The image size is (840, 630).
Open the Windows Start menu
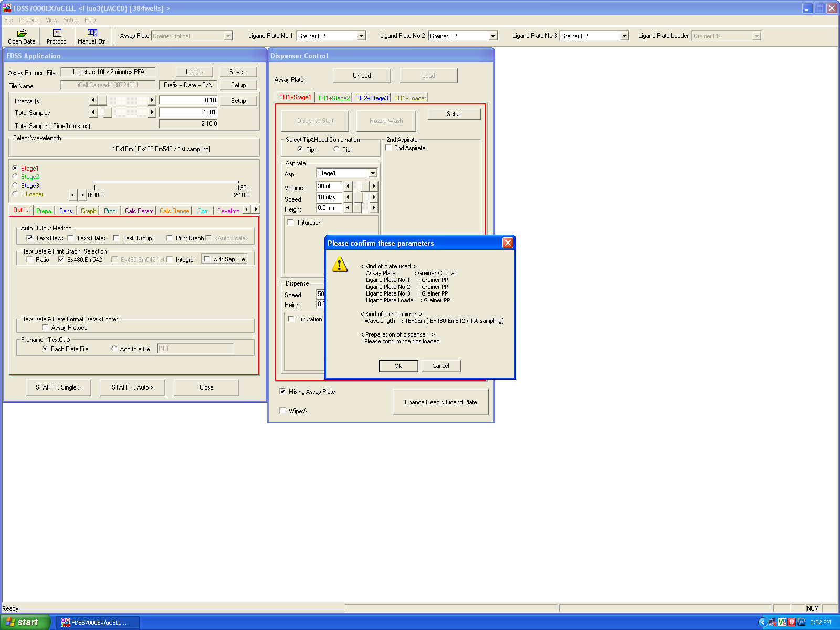25,623
